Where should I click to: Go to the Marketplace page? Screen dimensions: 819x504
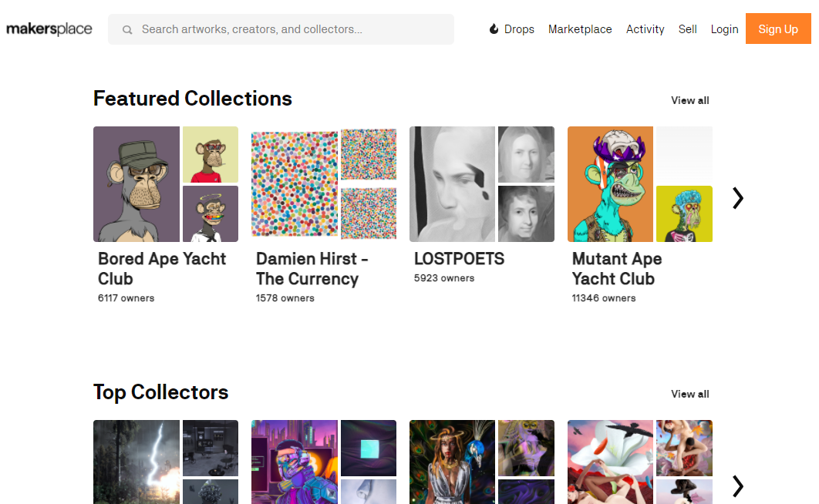point(580,29)
